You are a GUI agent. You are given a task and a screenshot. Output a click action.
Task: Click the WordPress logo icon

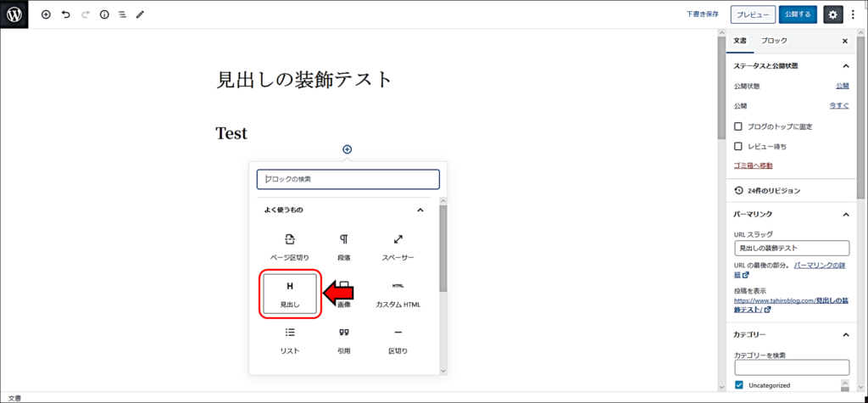point(14,14)
